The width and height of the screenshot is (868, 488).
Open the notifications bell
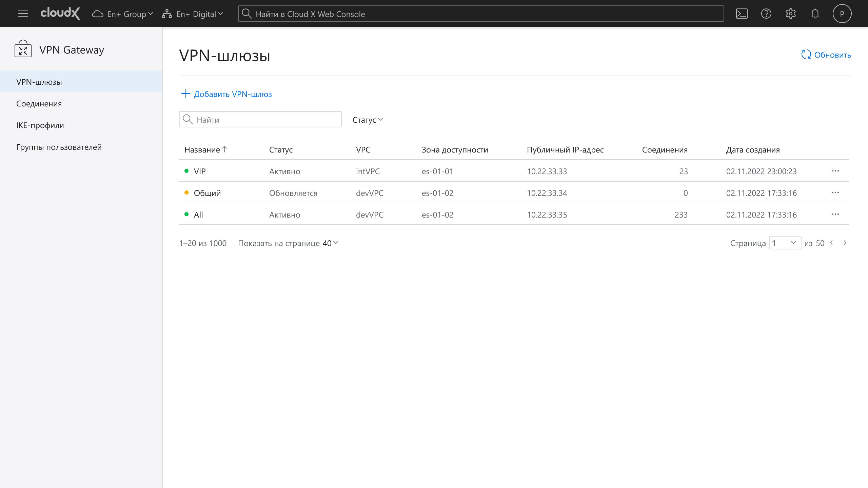[815, 14]
